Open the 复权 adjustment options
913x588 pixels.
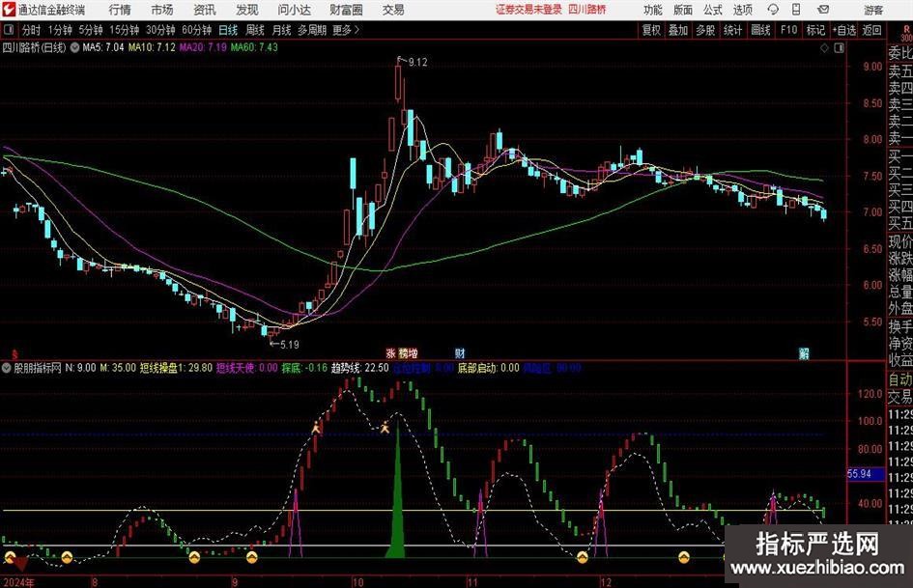tap(651, 30)
